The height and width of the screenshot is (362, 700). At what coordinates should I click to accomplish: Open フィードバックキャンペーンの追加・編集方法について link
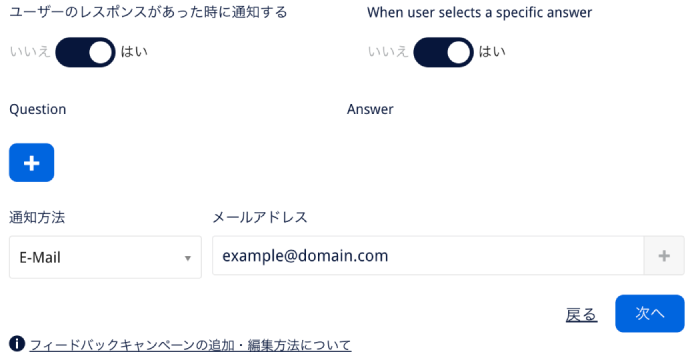(190, 345)
